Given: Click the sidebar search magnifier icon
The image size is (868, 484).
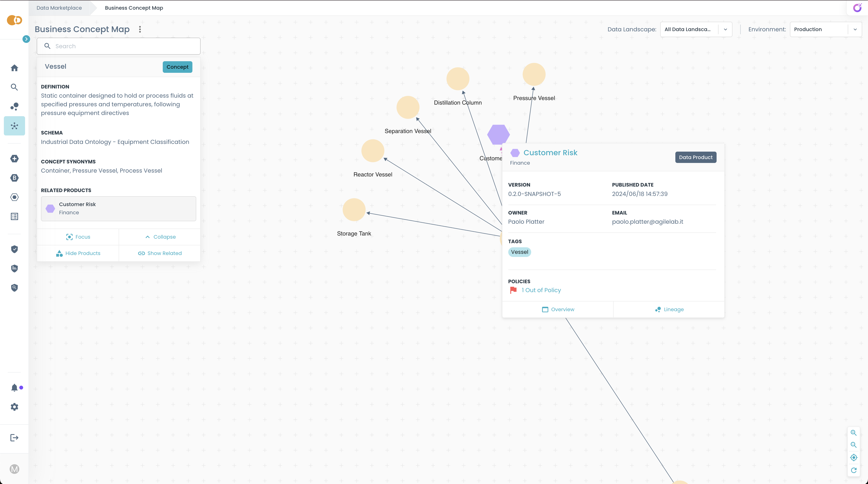Looking at the screenshot, I should click(14, 87).
